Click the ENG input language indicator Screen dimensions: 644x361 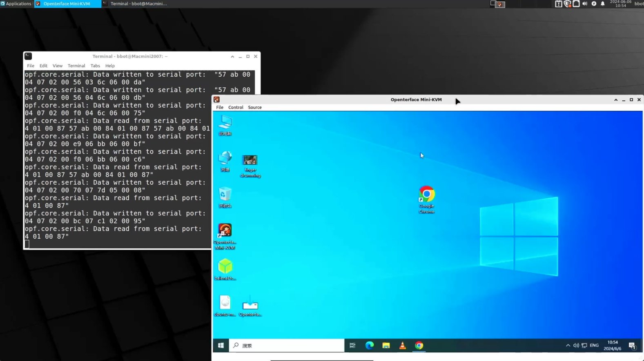(x=594, y=345)
